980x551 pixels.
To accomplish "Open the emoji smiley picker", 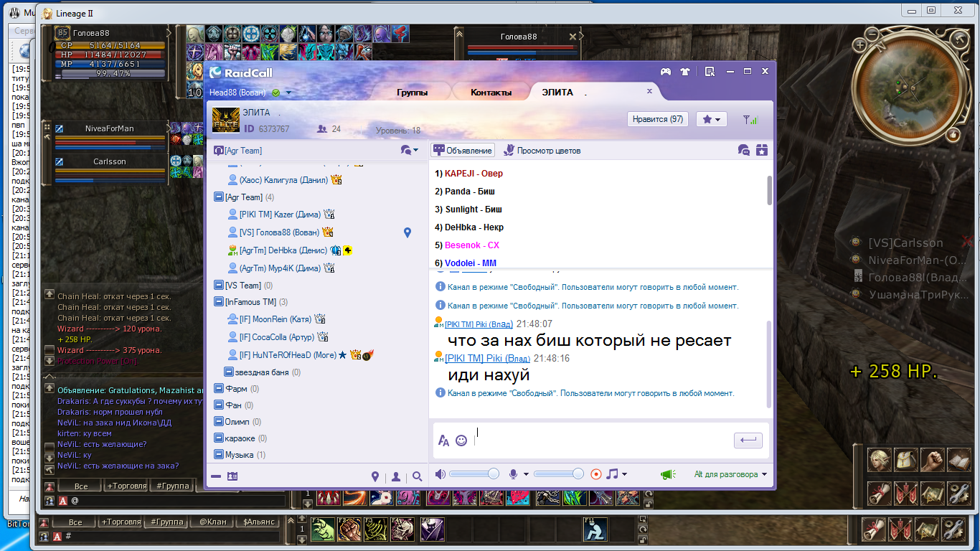I will point(461,441).
